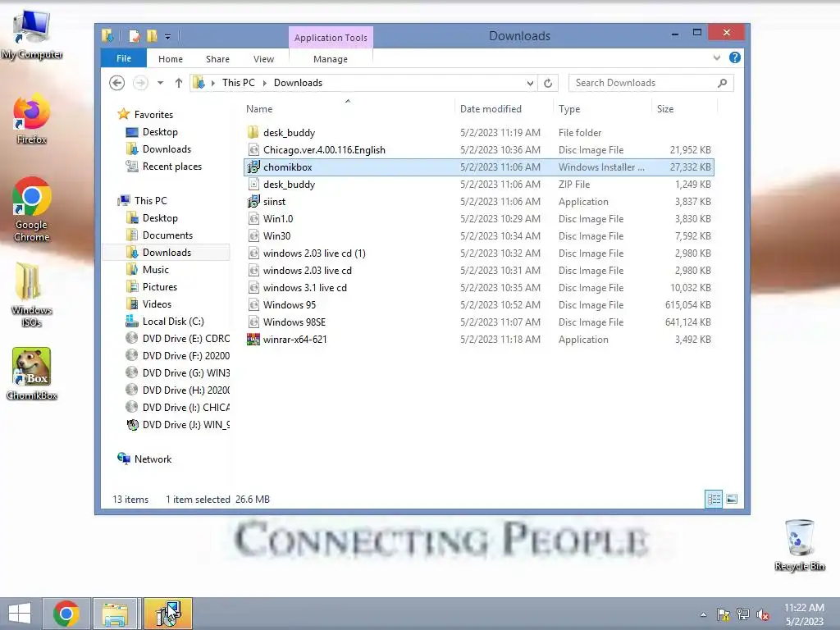Screen dimensions: 840x630
Task: Sort by the Type column header
Action: point(602,109)
